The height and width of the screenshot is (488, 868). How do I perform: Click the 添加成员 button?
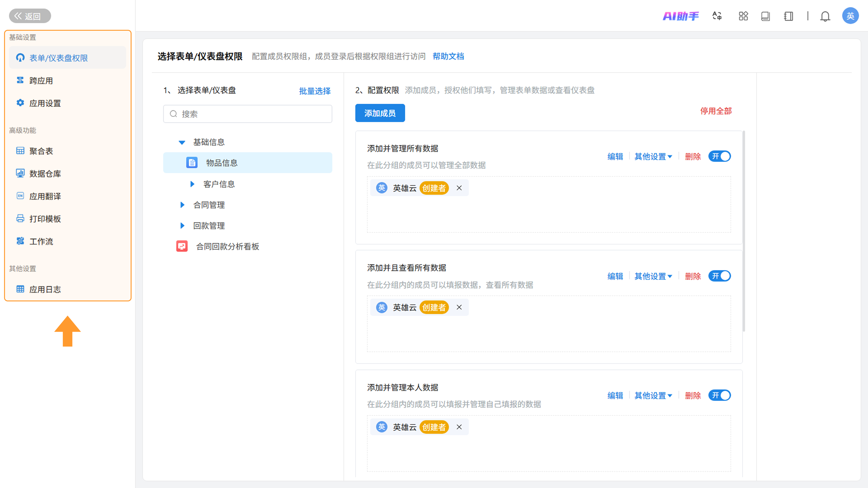[380, 113]
